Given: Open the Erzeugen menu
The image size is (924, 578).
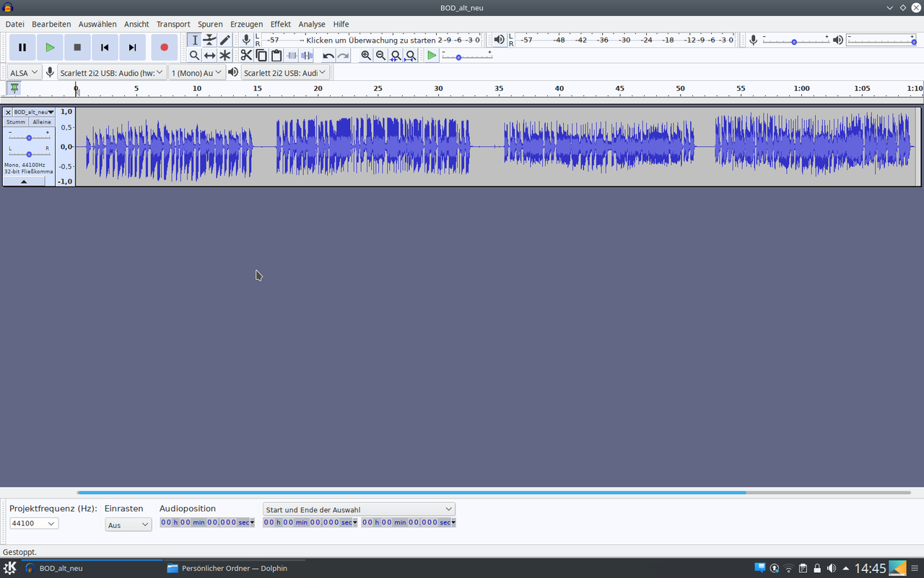Looking at the screenshot, I should (246, 24).
